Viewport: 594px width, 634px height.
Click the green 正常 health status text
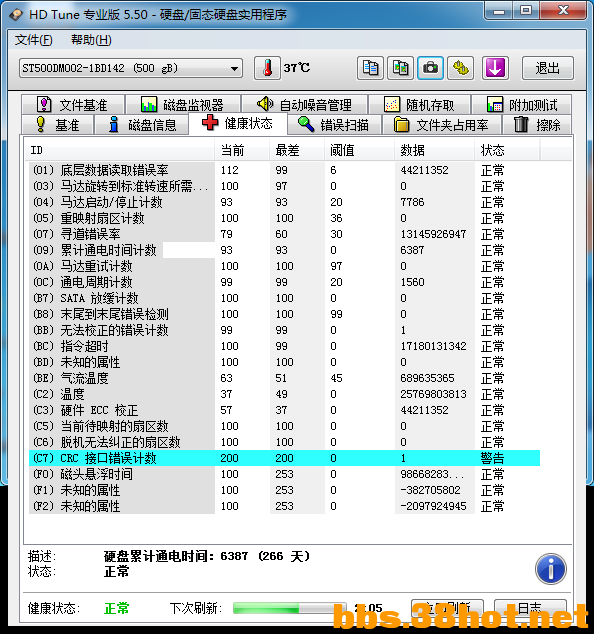point(116,608)
